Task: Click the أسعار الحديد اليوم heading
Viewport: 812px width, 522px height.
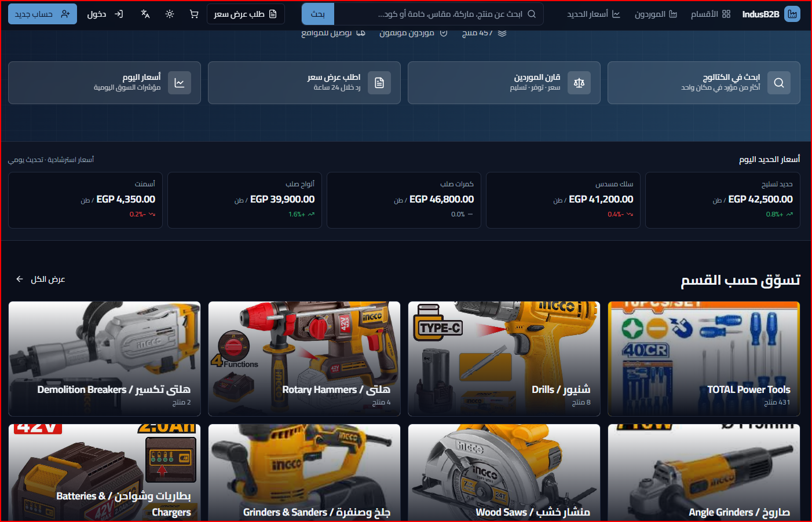Action: 769,159
